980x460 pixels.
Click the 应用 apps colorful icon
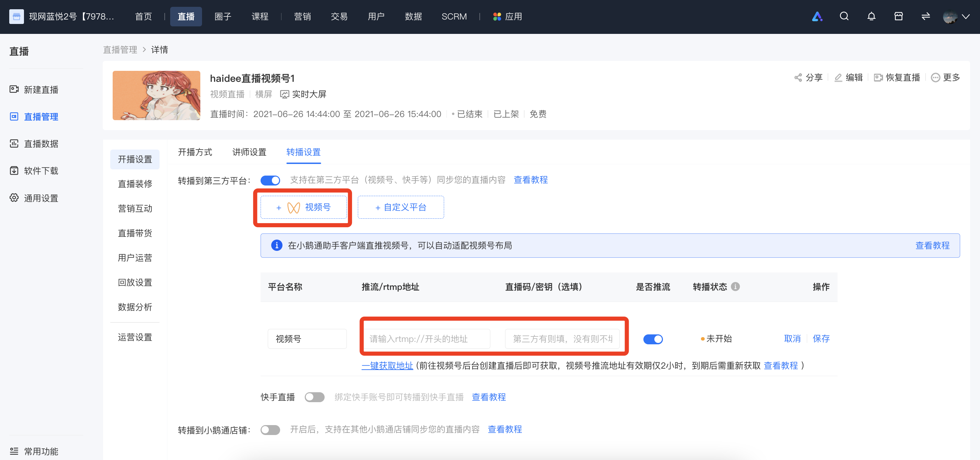coord(497,16)
